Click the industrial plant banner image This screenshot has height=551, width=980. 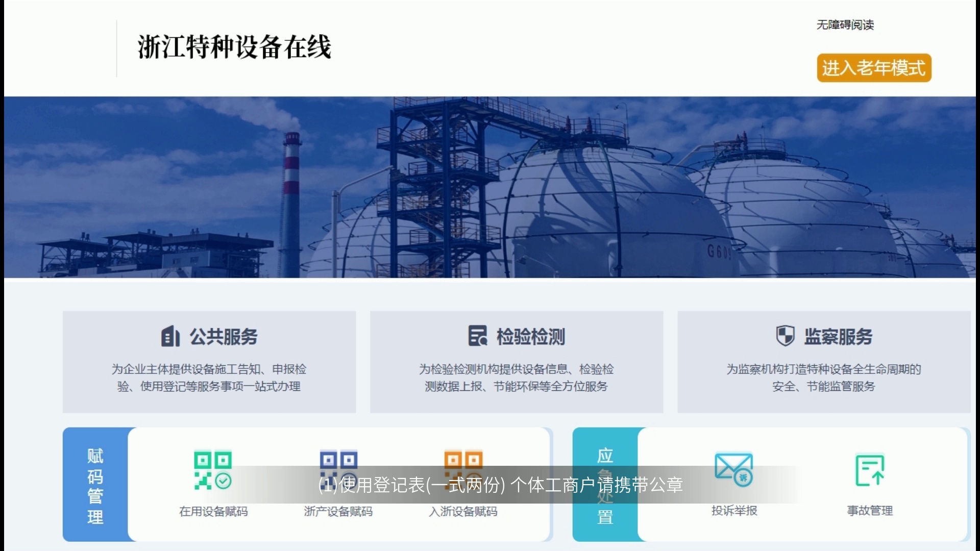click(490, 187)
